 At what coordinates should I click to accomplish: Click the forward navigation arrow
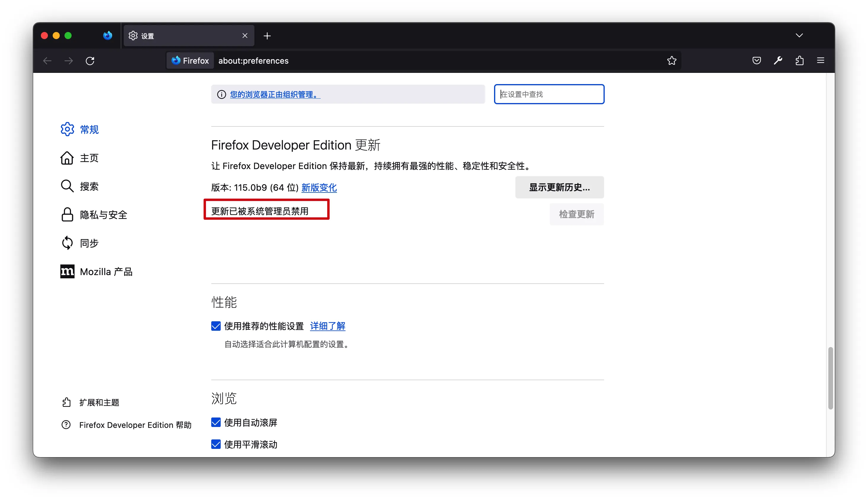(69, 61)
